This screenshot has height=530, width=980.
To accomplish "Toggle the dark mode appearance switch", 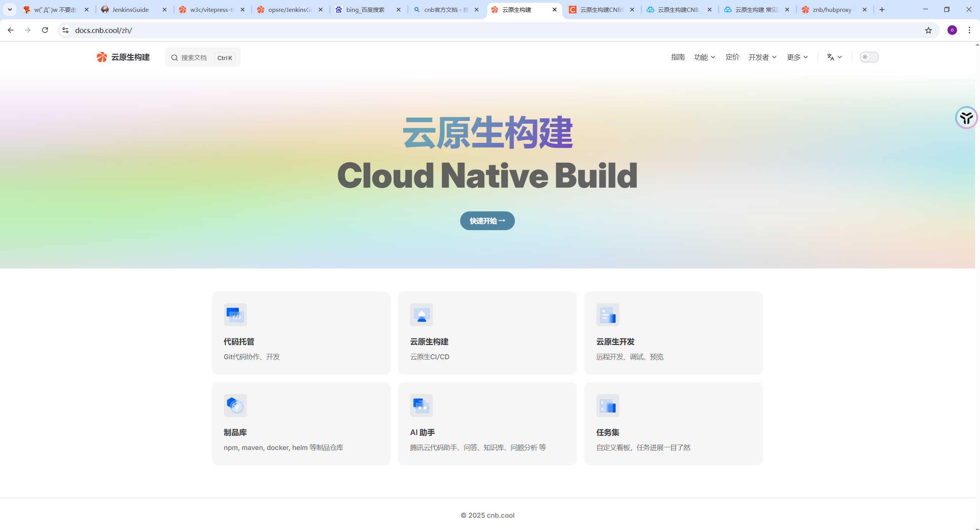I will click(x=869, y=57).
